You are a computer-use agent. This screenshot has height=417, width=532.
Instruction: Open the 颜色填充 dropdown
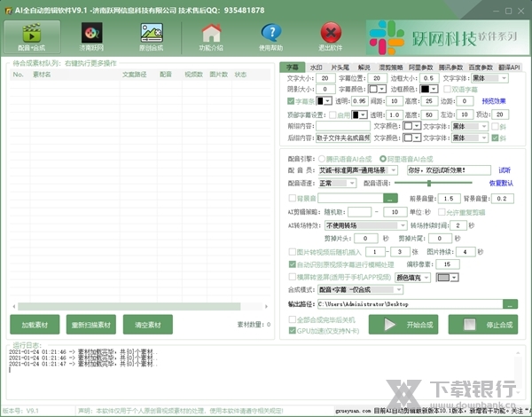(x=413, y=278)
